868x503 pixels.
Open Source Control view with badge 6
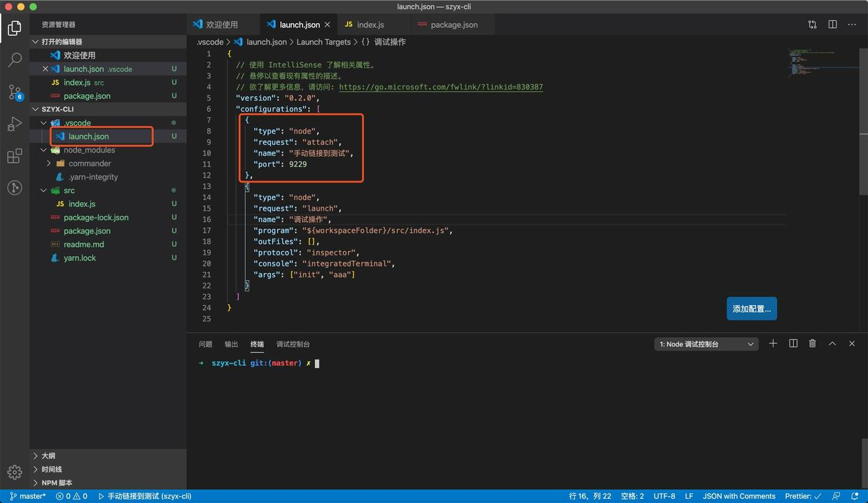[x=14, y=92]
